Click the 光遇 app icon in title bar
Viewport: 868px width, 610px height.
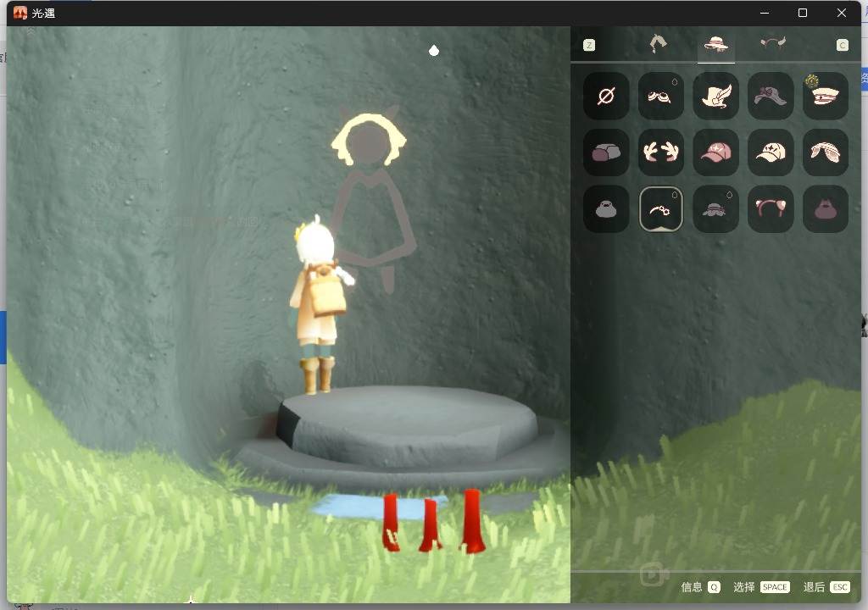pyautogui.click(x=20, y=12)
